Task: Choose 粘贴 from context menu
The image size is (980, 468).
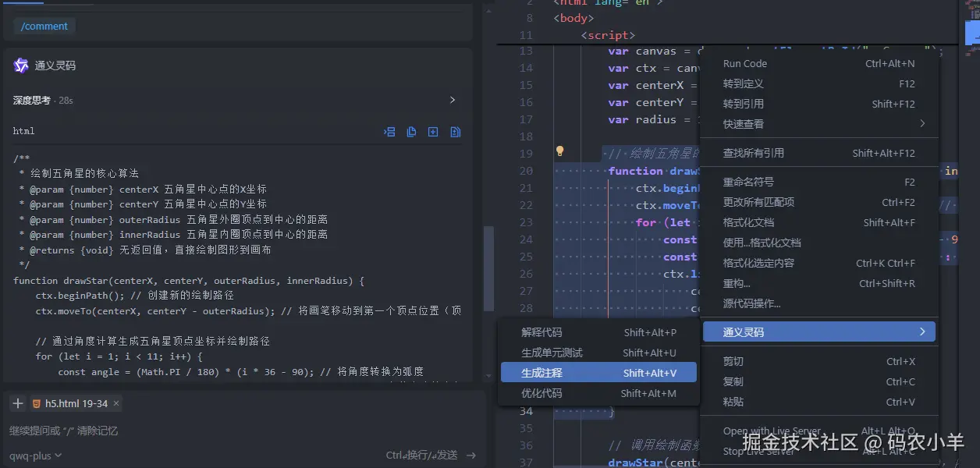Action: pos(818,402)
